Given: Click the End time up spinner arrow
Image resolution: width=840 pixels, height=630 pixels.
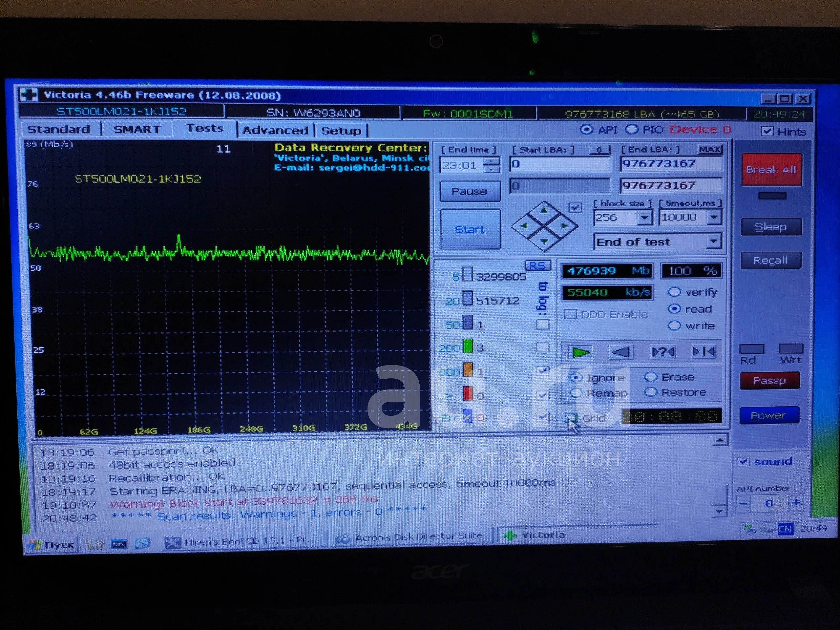Looking at the screenshot, I should pos(492,161).
